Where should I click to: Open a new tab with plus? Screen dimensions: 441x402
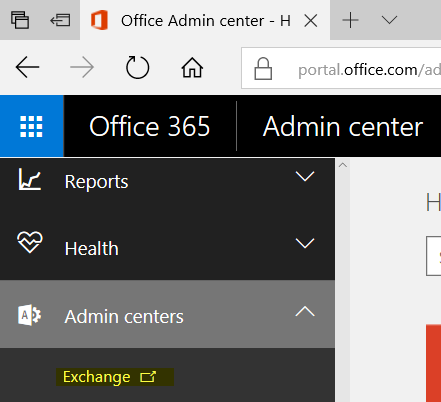tap(350, 20)
